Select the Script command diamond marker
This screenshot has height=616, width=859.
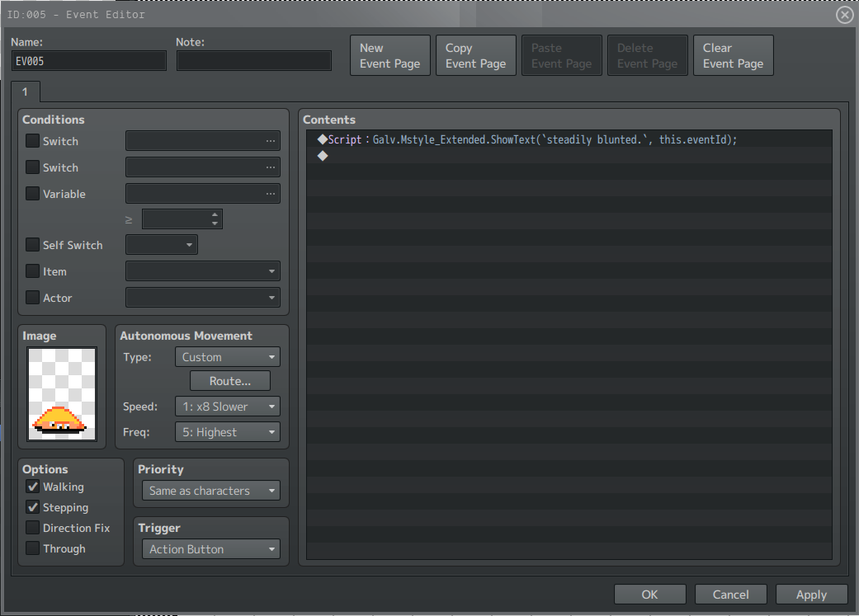coord(323,139)
